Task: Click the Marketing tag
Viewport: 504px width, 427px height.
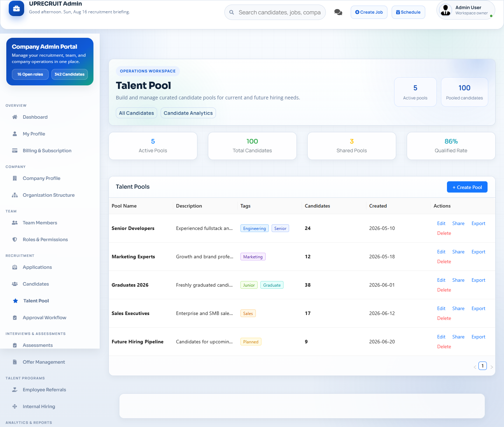Action: tap(253, 257)
